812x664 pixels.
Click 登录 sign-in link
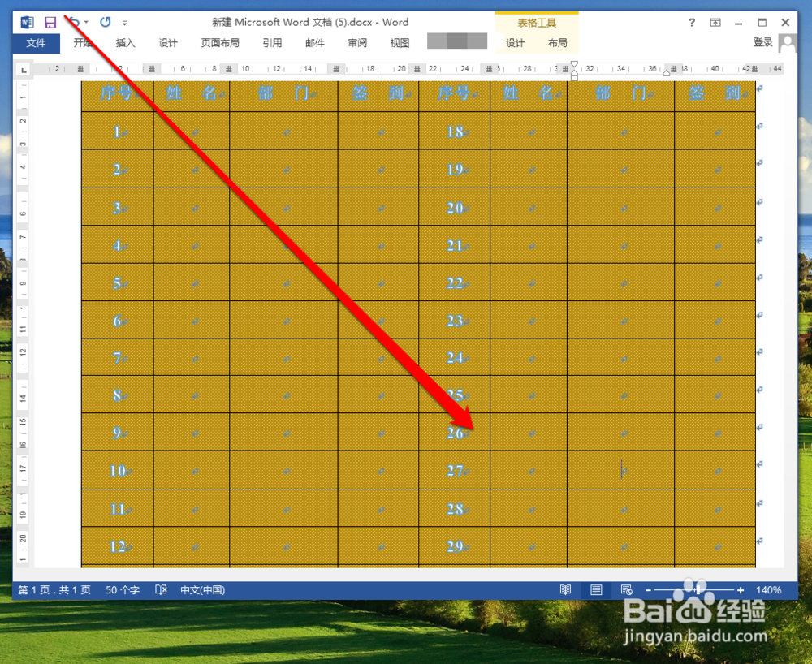coord(762,42)
